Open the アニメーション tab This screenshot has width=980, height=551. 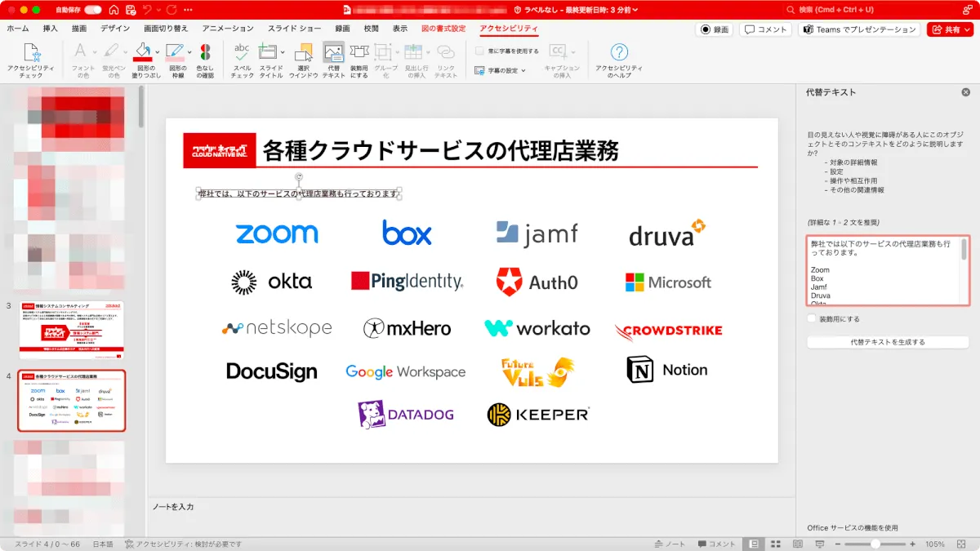tap(228, 29)
